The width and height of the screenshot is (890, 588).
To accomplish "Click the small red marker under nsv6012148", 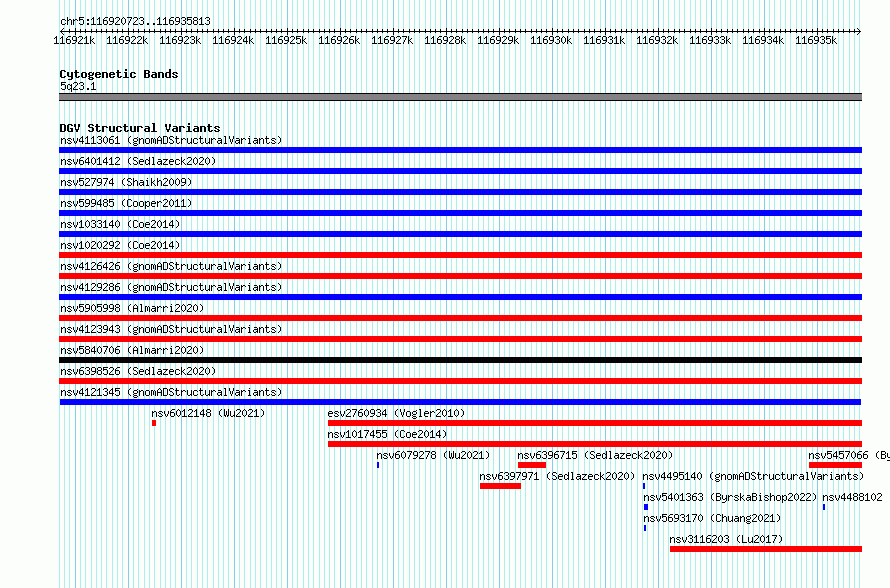I will (x=154, y=423).
